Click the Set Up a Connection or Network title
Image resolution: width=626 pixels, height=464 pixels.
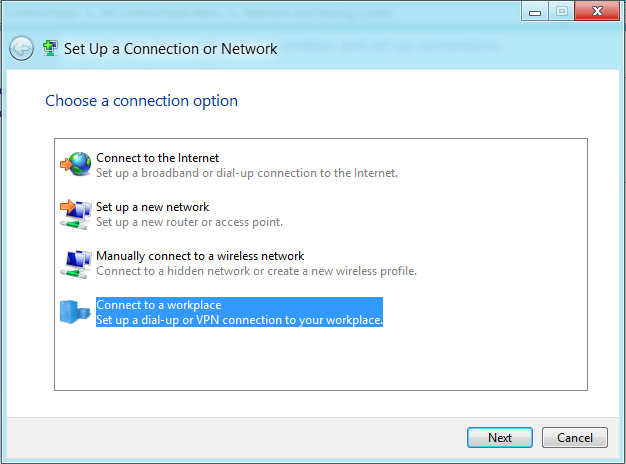click(170, 49)
